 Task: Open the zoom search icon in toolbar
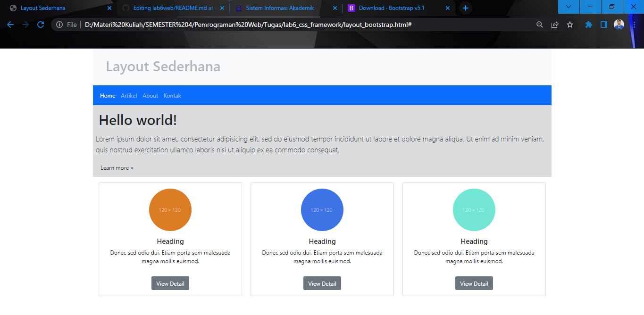539,24
